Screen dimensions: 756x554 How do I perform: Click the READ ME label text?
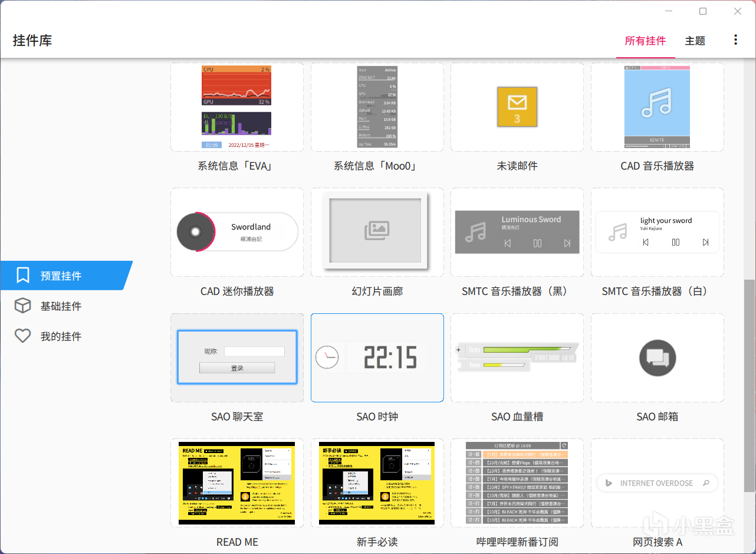click(x=236, y=542)
